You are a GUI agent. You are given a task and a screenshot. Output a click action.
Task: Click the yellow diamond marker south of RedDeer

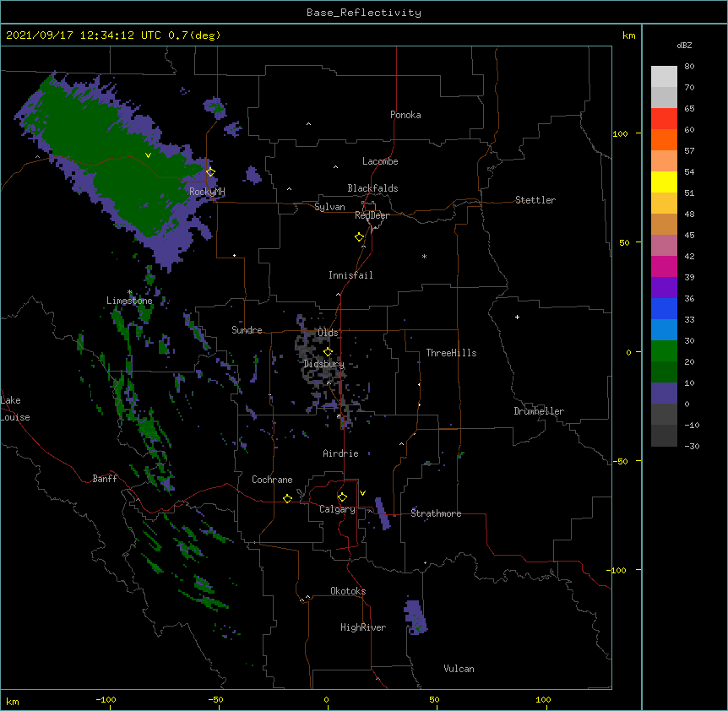(x=360, y=237)
